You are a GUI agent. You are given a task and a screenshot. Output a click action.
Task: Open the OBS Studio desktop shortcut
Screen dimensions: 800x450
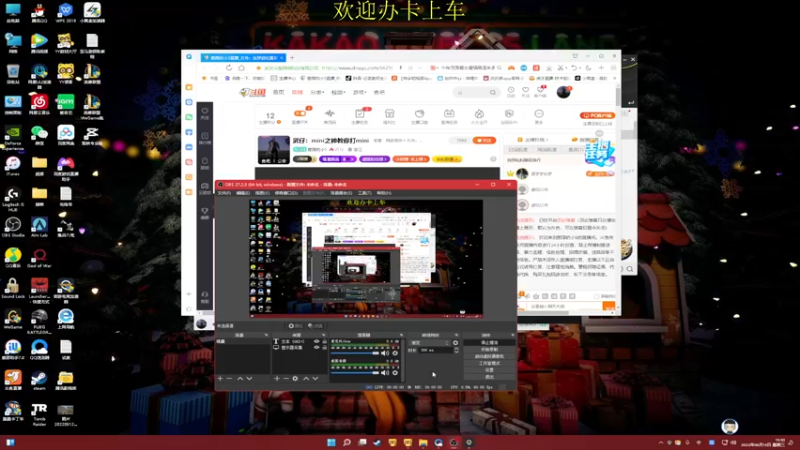(13, 227)
